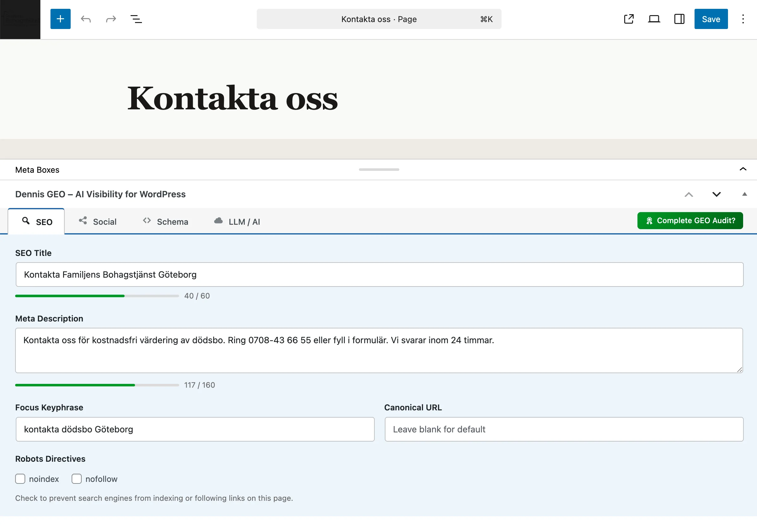757x532 pixels.
Task: Select the SEO tab with magnifier icon
Action: (x=36, y=221)
